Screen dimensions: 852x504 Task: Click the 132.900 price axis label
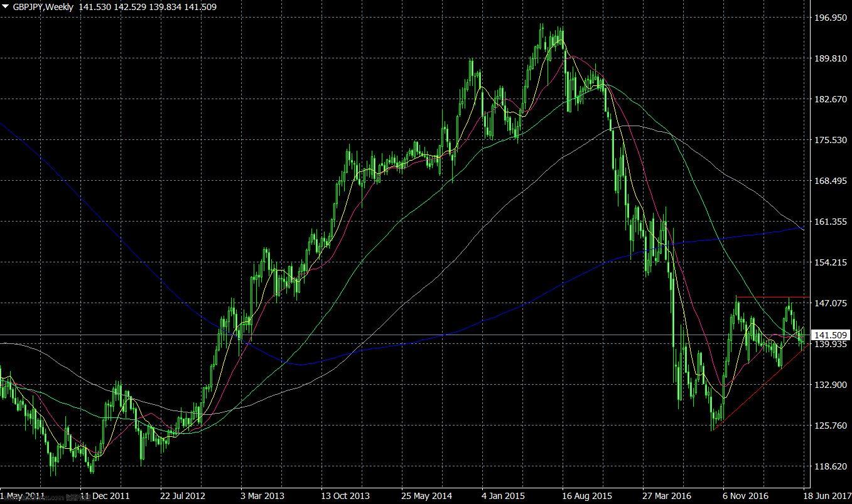(x=829, y=385)
